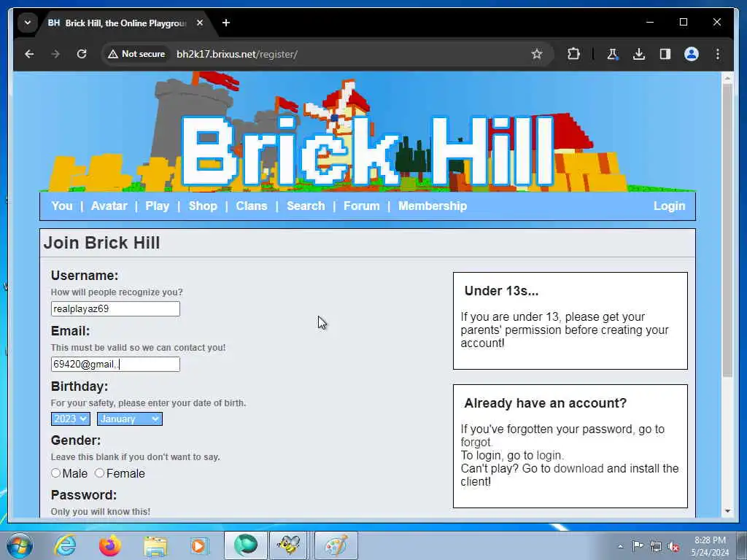This screenshot has width=747, height=560.
Task: Open Windows Explorer folder in taskbar
Action: pyautogui.click(x=155, y=545)
